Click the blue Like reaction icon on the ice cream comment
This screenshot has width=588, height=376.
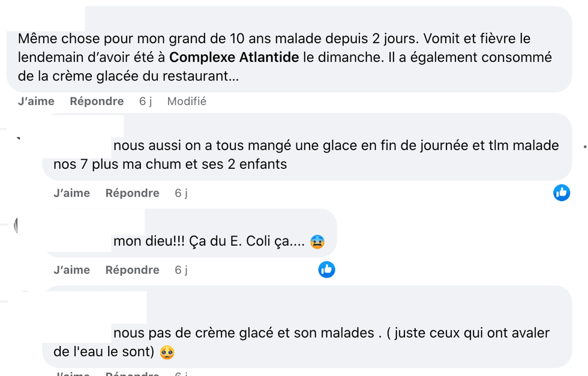coord(562,193)
